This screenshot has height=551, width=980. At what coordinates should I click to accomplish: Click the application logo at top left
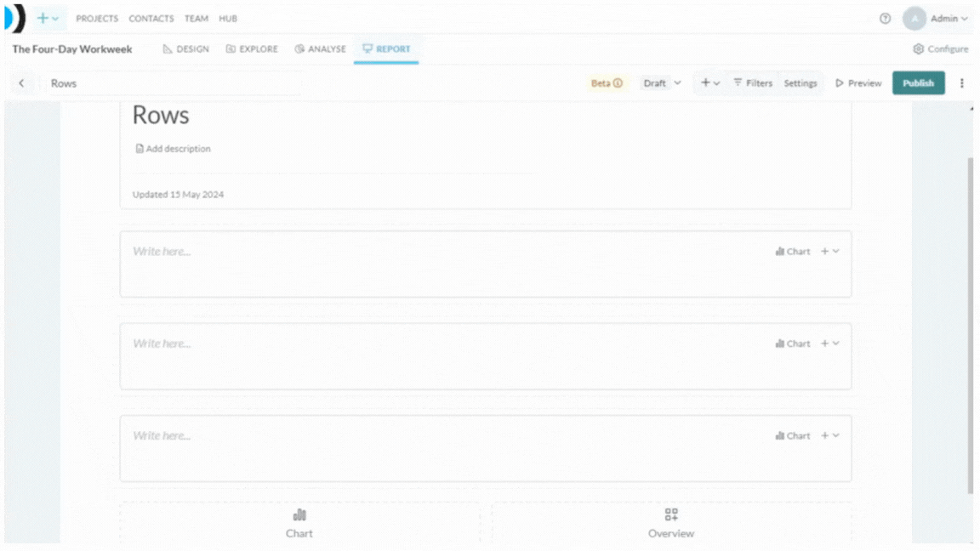tap(15, 18)
